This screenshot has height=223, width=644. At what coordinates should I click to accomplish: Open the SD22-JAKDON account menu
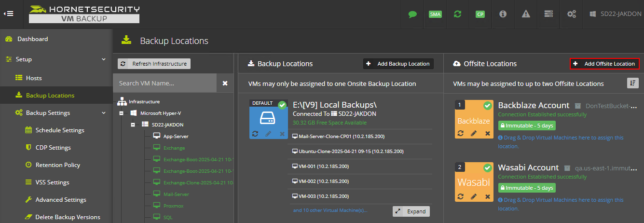[x=616, y=14]
